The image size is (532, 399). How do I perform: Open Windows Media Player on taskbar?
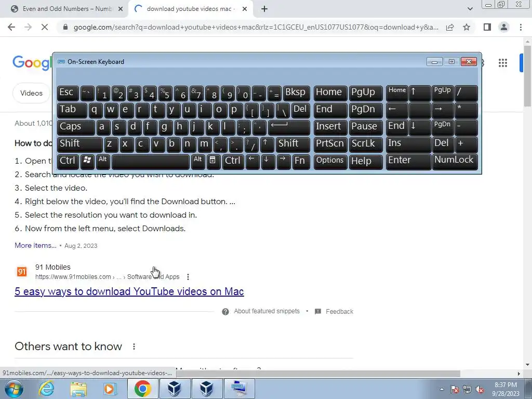point(110,389)
